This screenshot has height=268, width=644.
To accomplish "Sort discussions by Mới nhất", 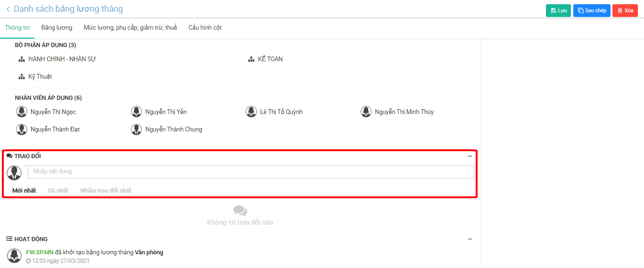I will click(24, 191).
